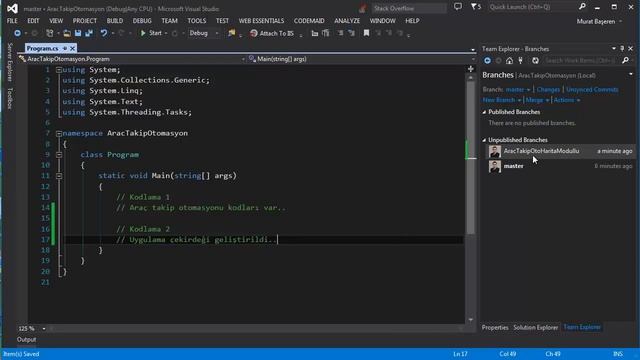Close the Program.cs tab

(x=73, y=49)
